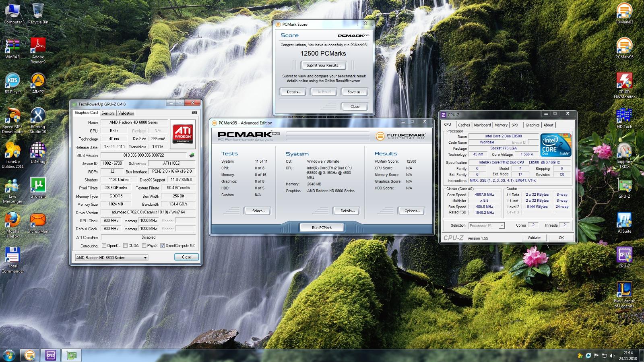Switch to the Sensors tab in GPU-Z
The image size is (644, 362).
tap(108, 113)
